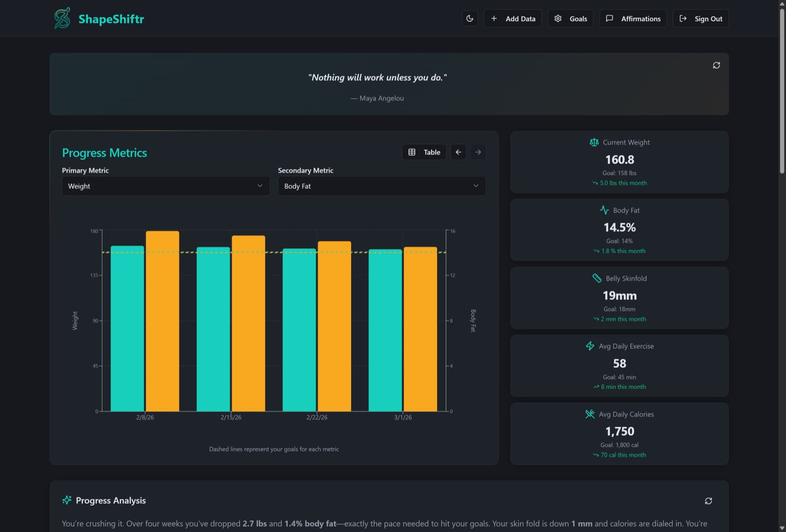Click the page vertical scrollbar thumb
This screenshot has width=786, height=532.
[782, 91]
